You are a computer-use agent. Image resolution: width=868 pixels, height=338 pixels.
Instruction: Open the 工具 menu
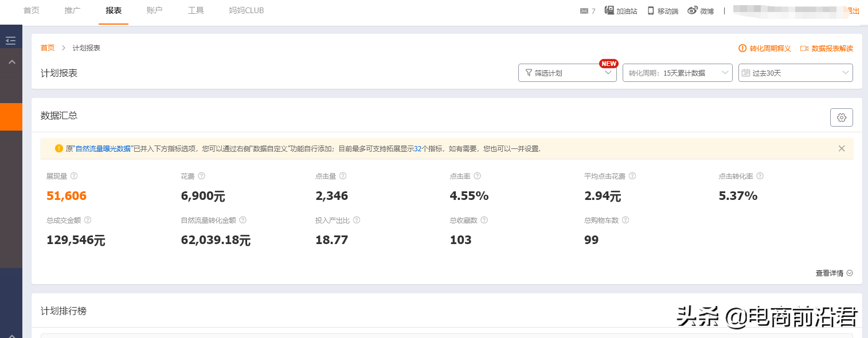[196, 10]
